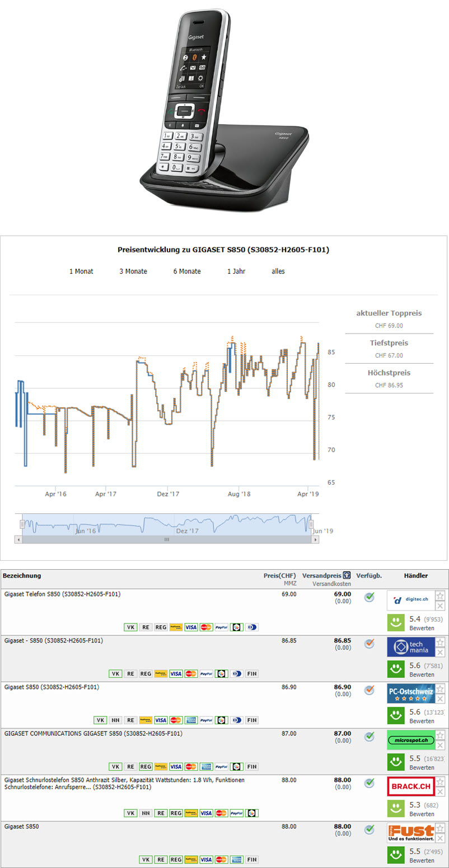
Task: Open the Gigaset Schnurlostelefon S850 Anthrazit Silber offer
Action: pos(124,783)
